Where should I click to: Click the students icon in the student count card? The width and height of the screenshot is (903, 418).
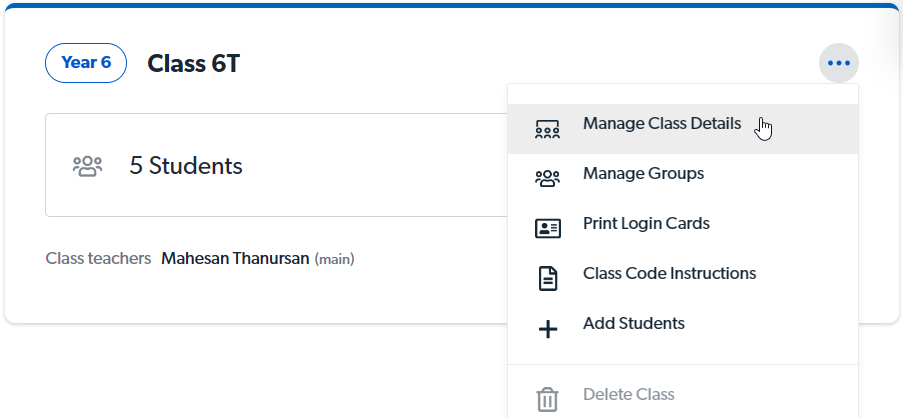click(88, 166)
